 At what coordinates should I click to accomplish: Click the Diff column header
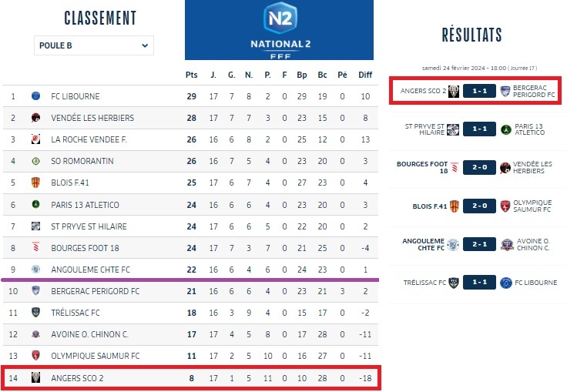pos(365,75)
